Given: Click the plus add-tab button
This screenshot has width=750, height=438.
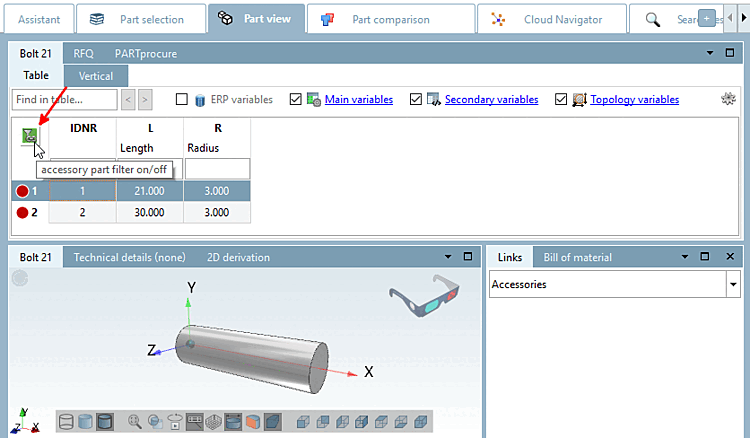Looking at the screenshot, I should [706, 18].
